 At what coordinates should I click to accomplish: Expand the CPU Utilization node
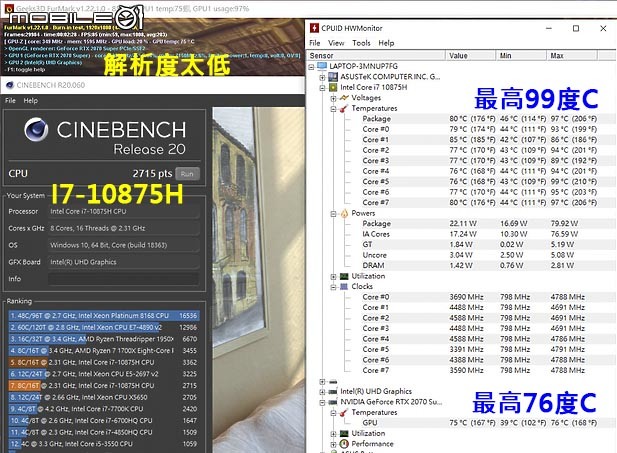333,277
